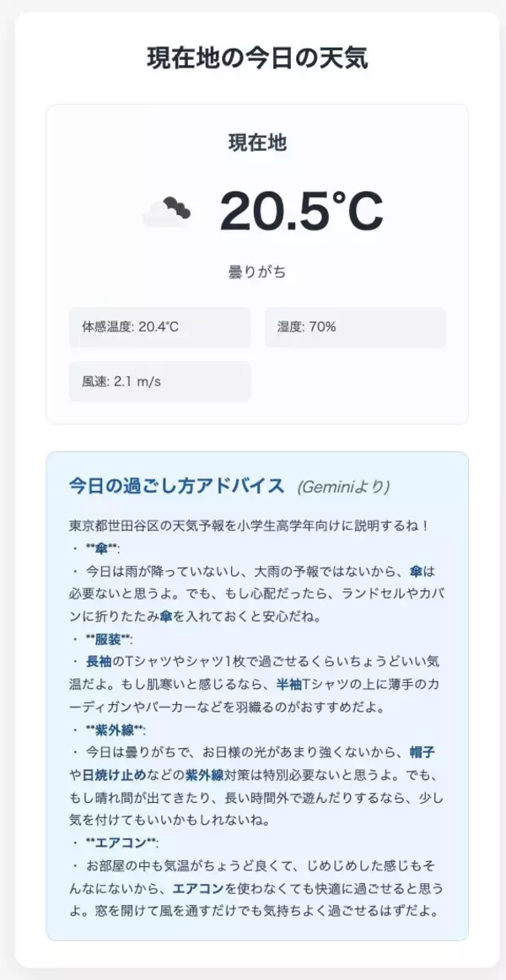Click the 体感温度 20.4°C tile
506x980 pixels.
(159, 327)
